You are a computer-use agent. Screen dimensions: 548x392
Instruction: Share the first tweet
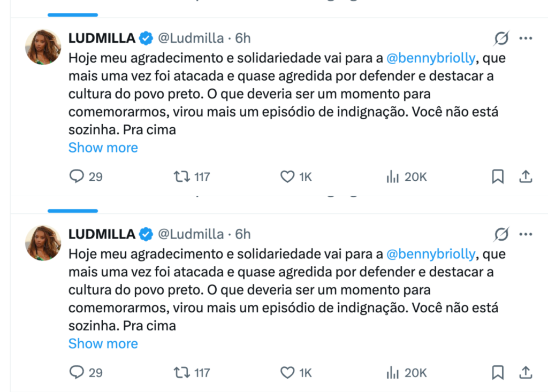(526, 176)
